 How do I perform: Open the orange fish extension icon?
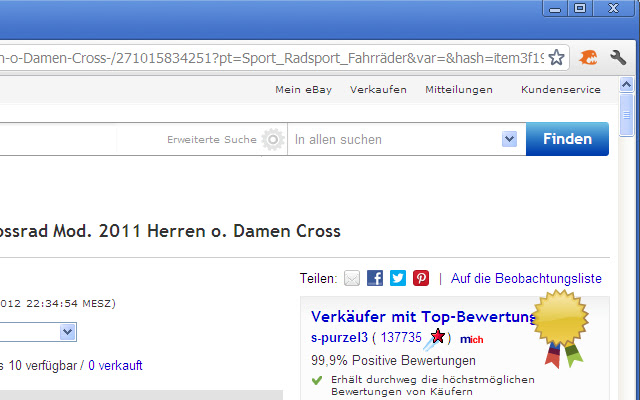click(x=588, y=58)
